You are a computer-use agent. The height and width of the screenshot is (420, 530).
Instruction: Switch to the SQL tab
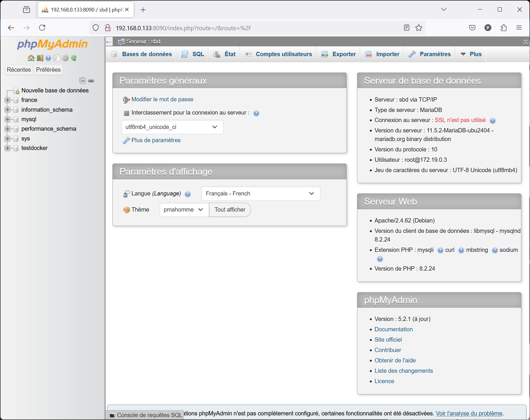click(192, 54)
